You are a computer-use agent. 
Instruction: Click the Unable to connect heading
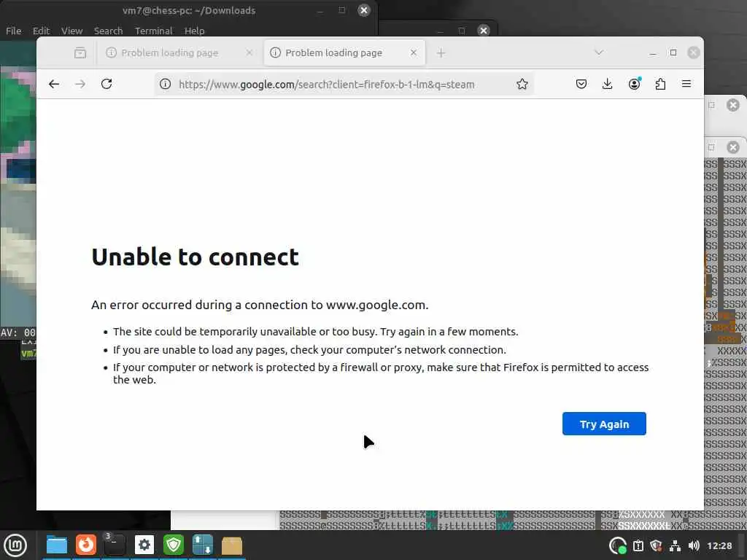pos(195,257)
